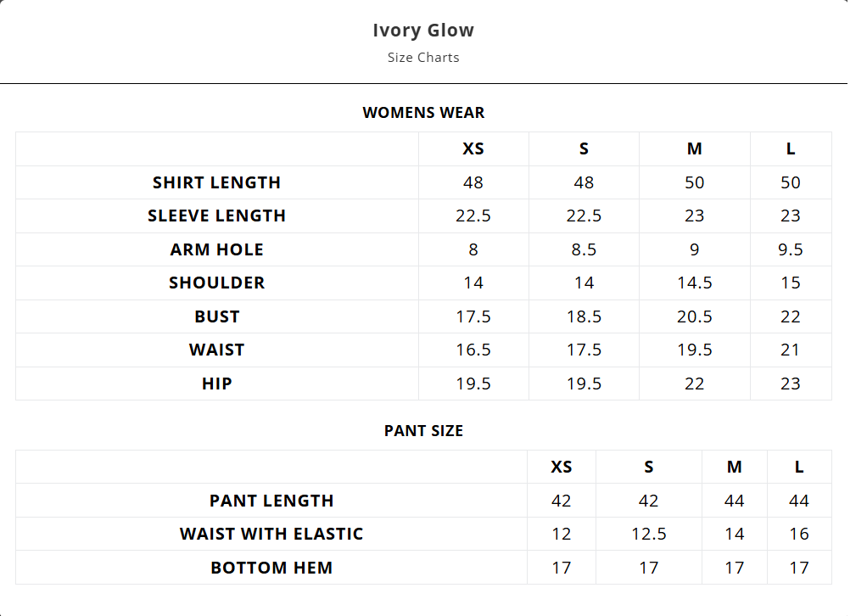Click the SHIRT LENGTH row label
This screenshot has width=867, height=616.
pos(216,182)
